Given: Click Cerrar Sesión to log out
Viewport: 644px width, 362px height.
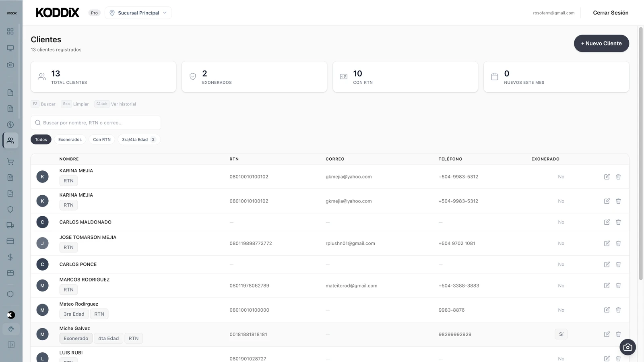Looking at the screenshot, I should pyautogui.click(x=610, y=13).
